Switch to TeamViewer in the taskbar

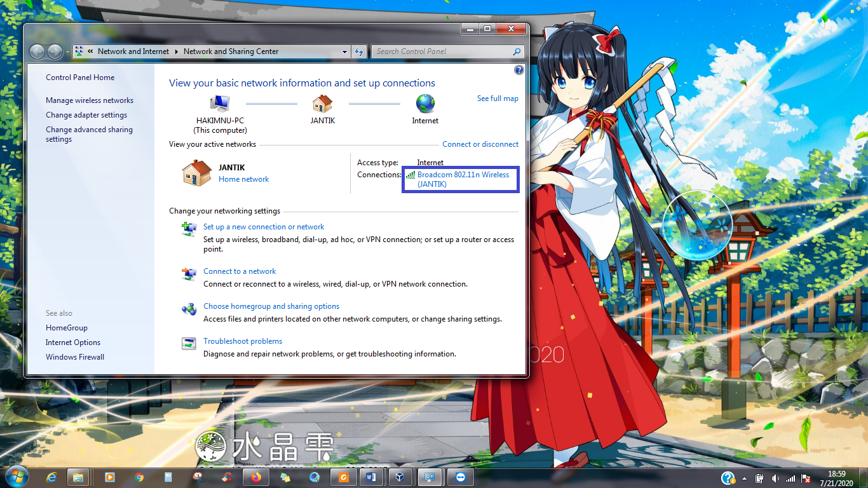pos(460,478)
